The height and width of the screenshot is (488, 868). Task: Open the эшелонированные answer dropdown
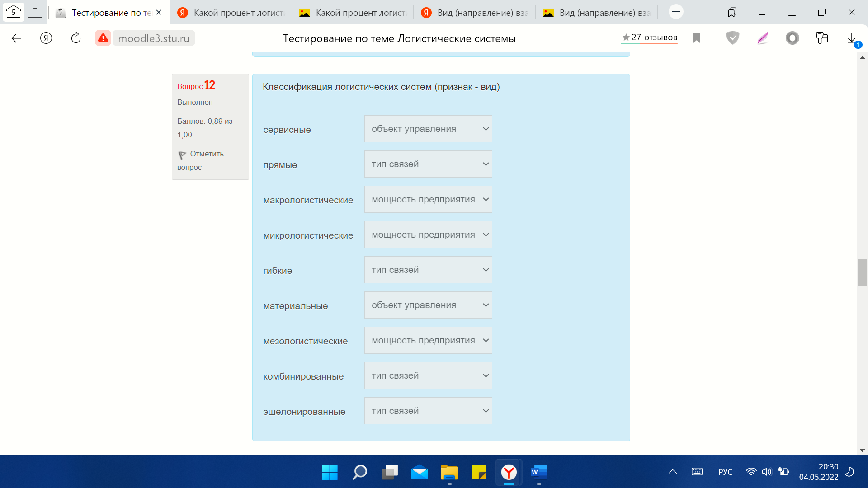click(x=428, y=411)
